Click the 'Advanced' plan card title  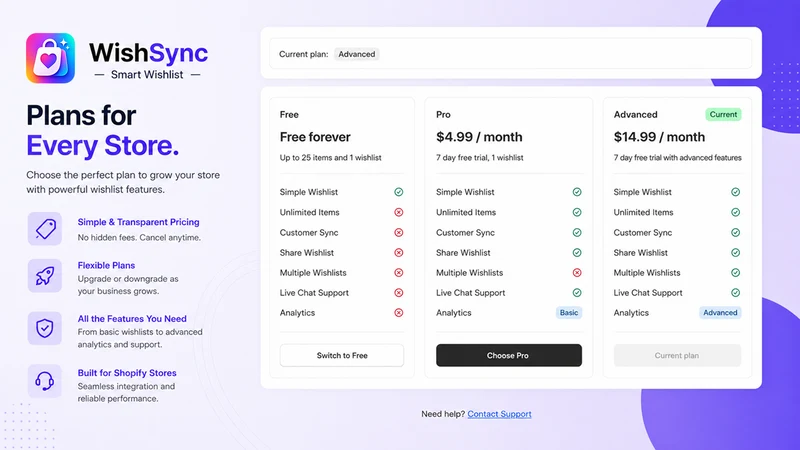(635, 114)
